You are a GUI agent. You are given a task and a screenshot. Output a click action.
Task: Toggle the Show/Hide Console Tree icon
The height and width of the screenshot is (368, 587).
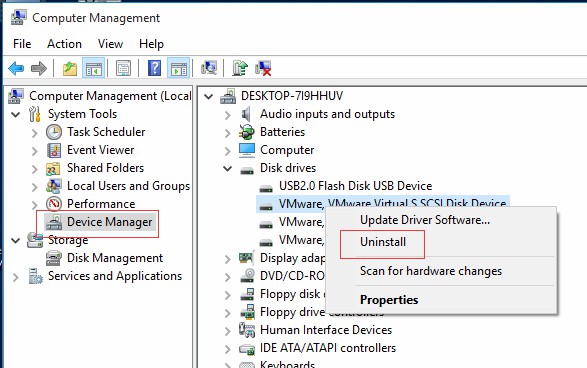94,68
